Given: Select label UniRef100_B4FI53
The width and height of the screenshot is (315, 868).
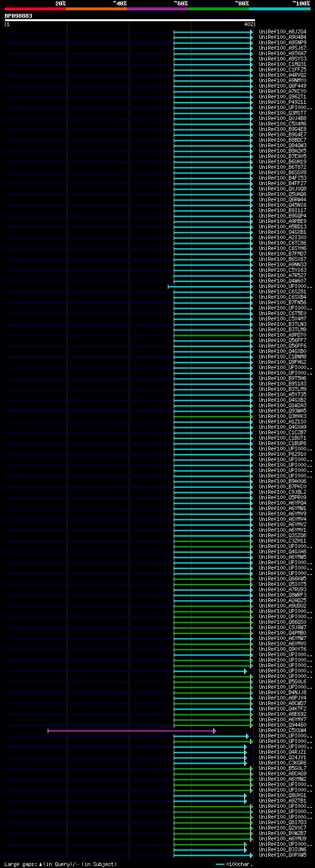Looking at the screenshot, I should point(283,178).
